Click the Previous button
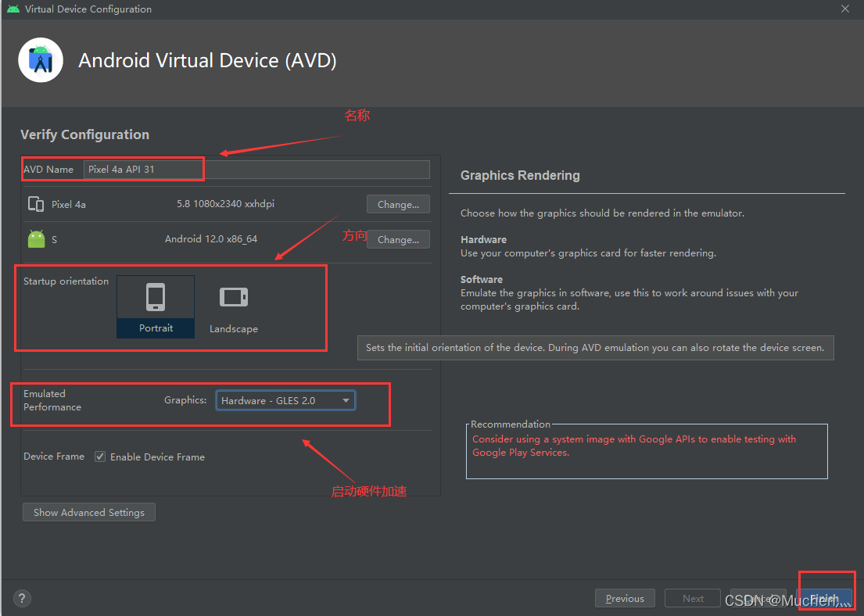The width and height of the screenshot is (864, 616). coord(625,598)
